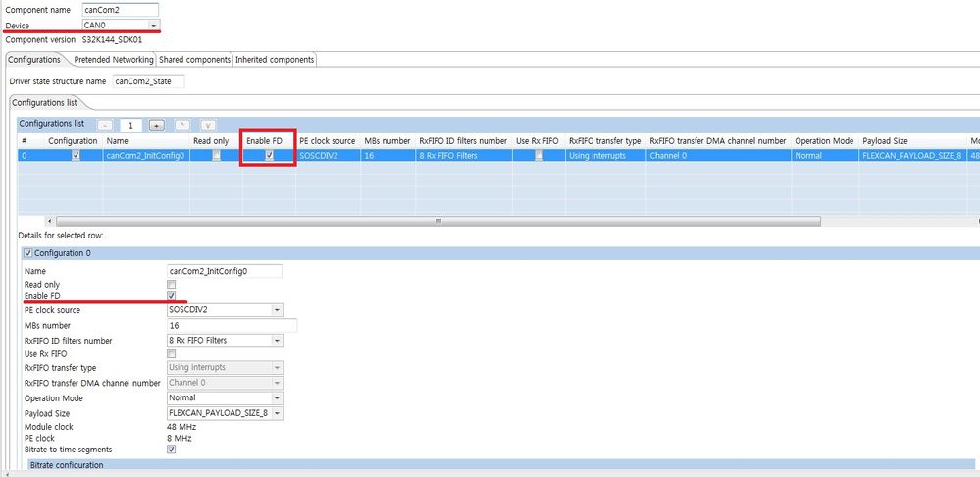Click the PE clock 8 MHz value
Screen dimensions: 980x477
coord(180,439)
